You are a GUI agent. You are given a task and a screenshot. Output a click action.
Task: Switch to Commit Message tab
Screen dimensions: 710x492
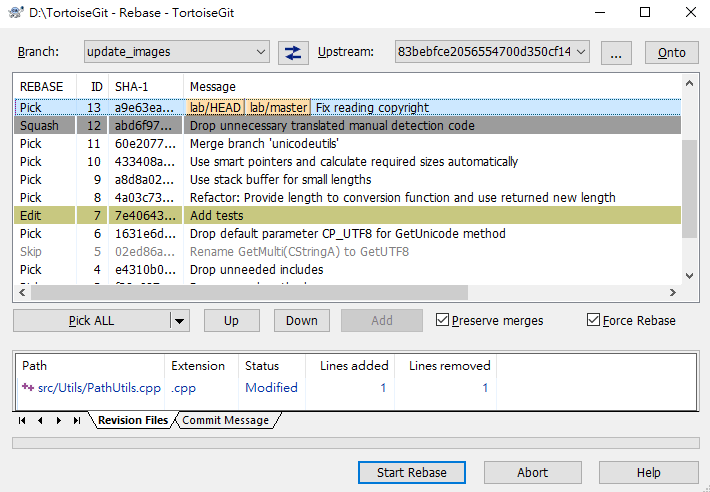(x=225, y=420)
